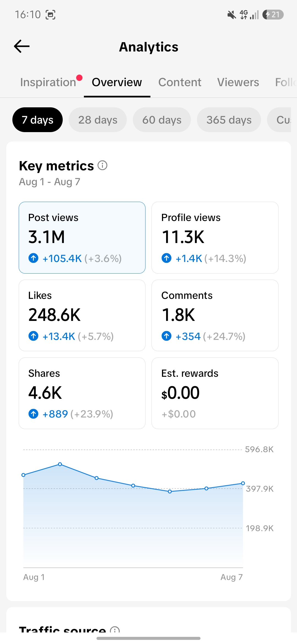Select the Profile views metric card

(215, 238)
